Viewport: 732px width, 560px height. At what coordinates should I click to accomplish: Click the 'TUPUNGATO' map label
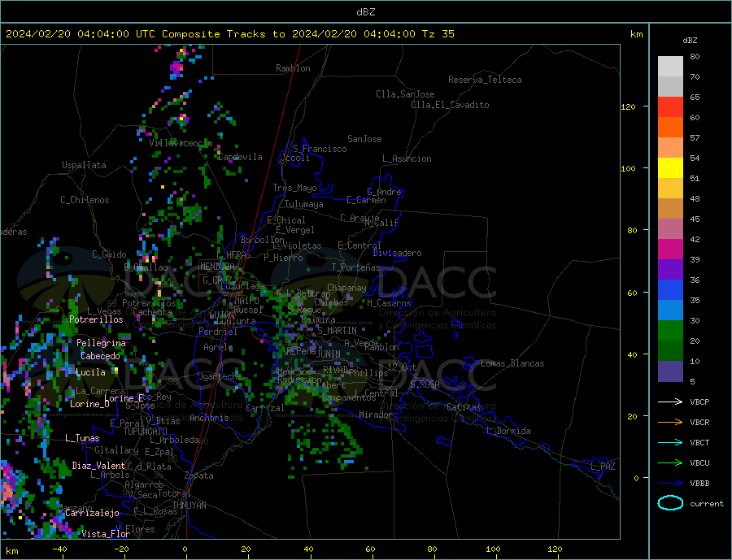[x=146, y=432]
